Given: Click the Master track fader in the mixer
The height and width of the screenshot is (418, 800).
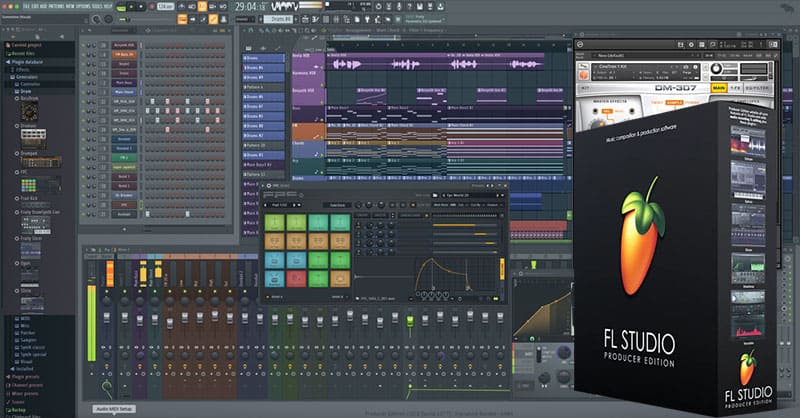Looking at the screenshot, I should coord(107,318).
